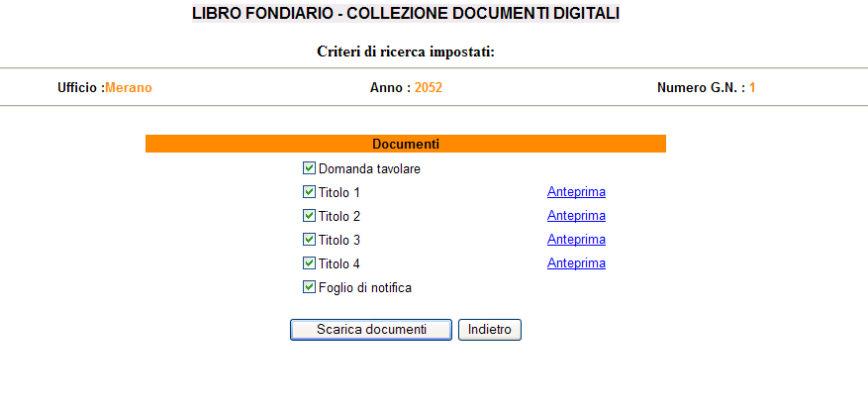Screen dimensions: 868x416
Task: Select the Merano office value
Action: click(x=129, y=88)
